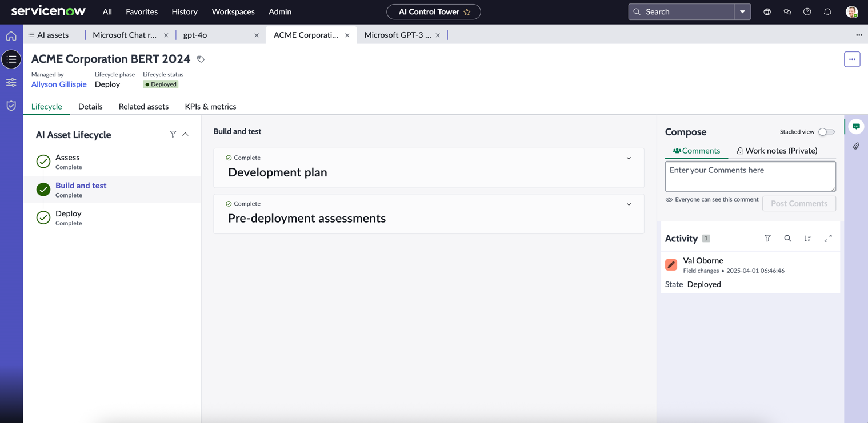
Task: Open the tab bar overflow ellipsis
Action: coord(859,35)
